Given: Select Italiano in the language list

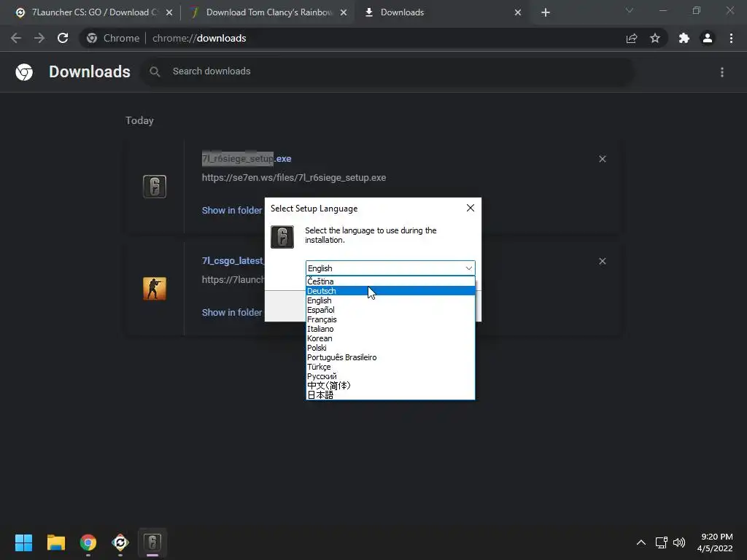Looking at the screenshot, I should tap(390, 329).
